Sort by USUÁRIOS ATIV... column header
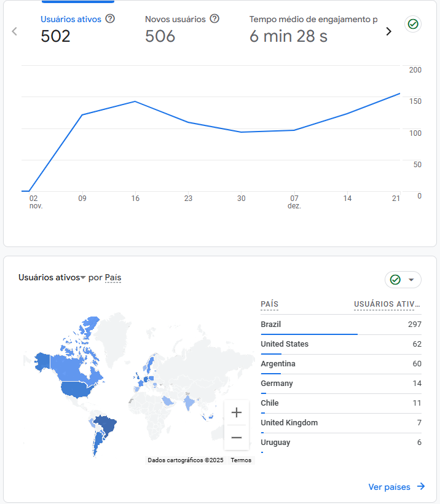The width and height of the screenshot is (440, 504). (x=387, y=304)
